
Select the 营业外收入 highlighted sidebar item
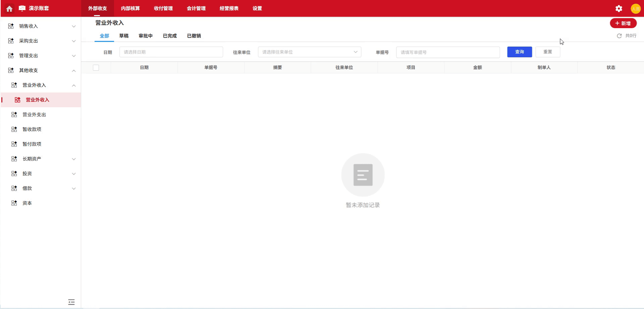(x=37, y=100)
